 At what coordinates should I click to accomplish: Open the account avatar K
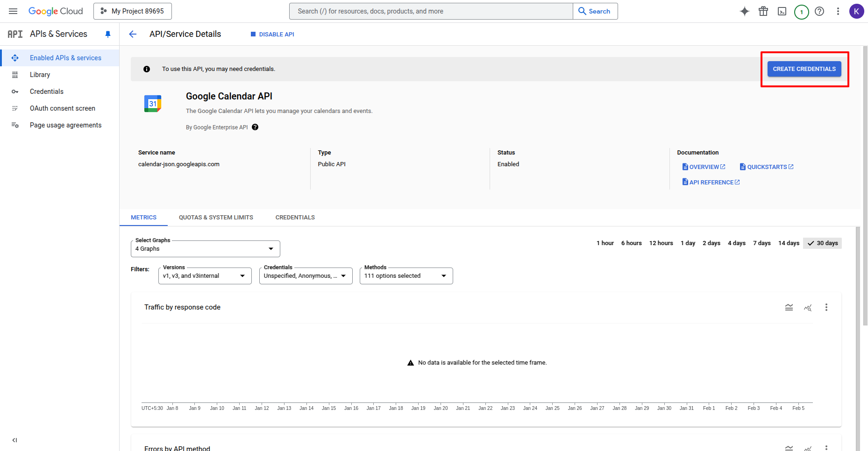[857, 11]
